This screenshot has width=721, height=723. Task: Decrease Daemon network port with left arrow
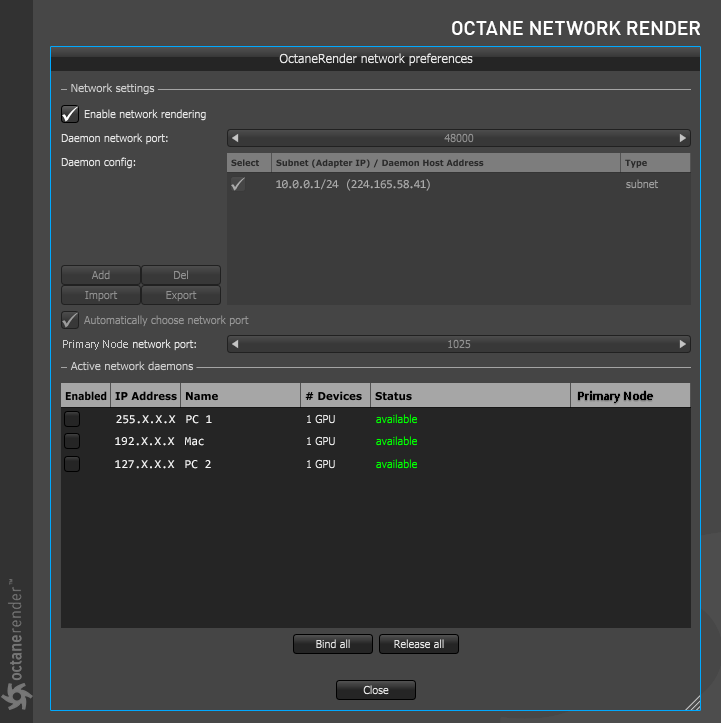(x=235, y=138)
